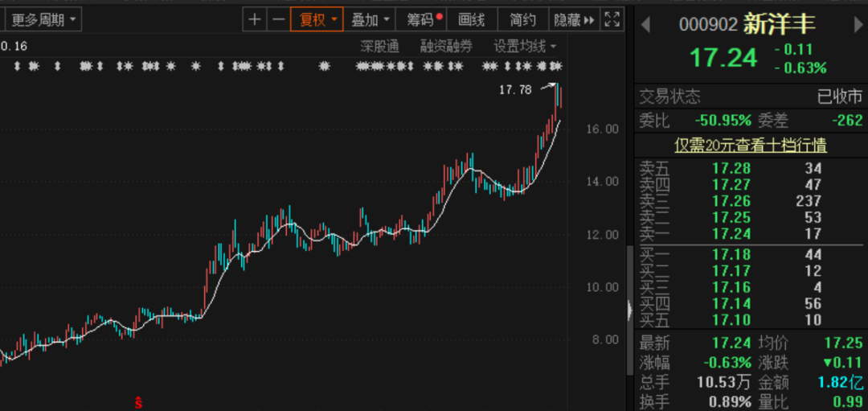
Task: Click the red S marker below chart
Action: point(138,401)
